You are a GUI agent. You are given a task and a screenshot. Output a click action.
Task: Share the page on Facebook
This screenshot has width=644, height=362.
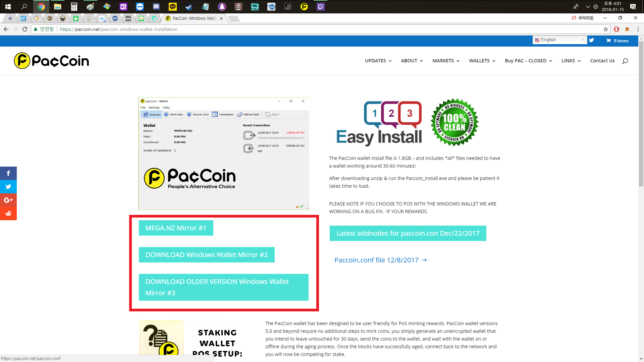[8, 173]
